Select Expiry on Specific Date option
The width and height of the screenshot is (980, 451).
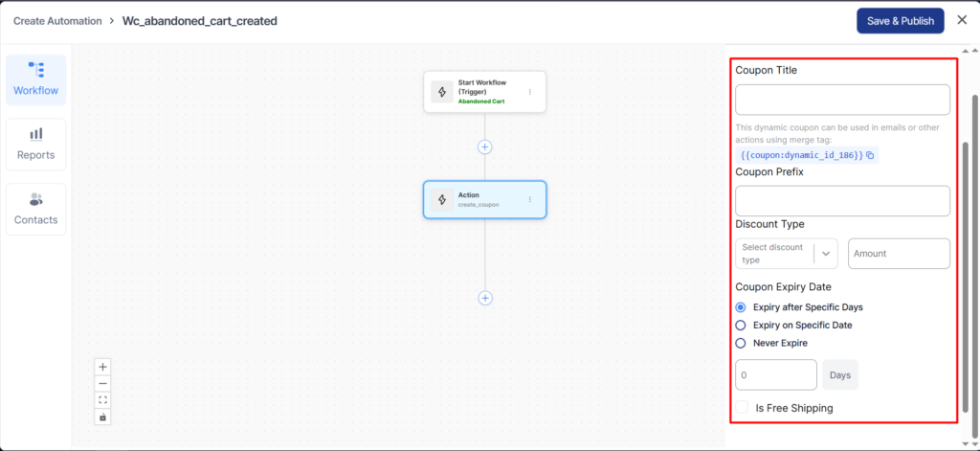pos(741,325)
